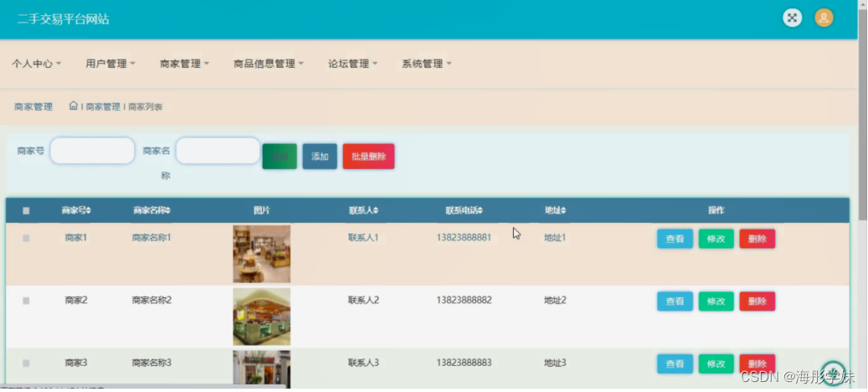Tick the select-all checkbox in table header

[26, 211]
